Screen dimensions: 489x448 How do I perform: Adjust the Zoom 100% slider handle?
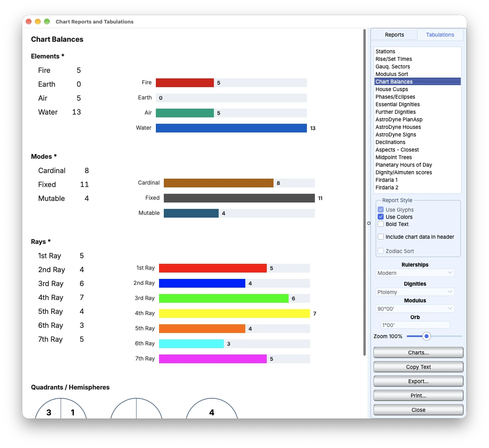[427, 336]
